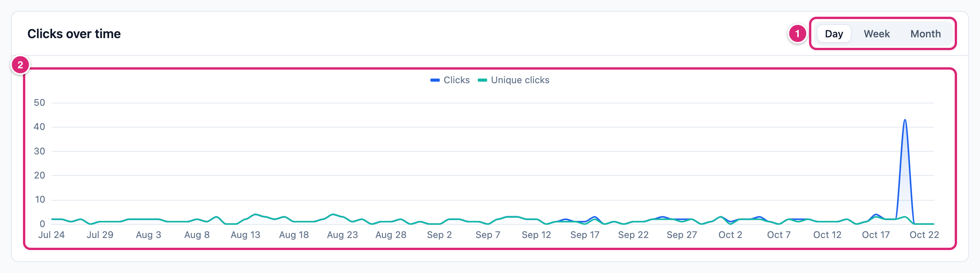This screenshot has width=980, height=273.
Task: Click the 'Oct 12' axis label
Action: pos(827,235)
